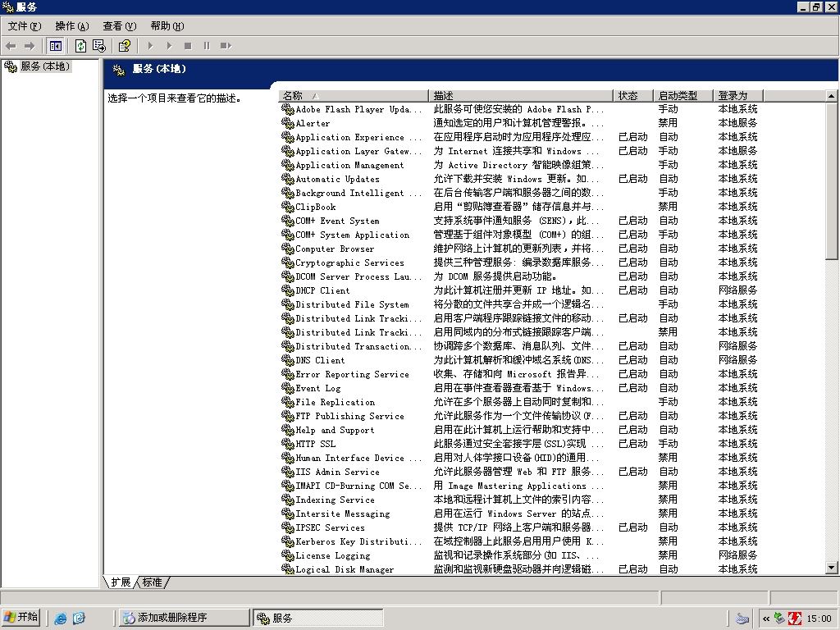
Task: Sort by the 状态 column header
Action: point(633,96)
